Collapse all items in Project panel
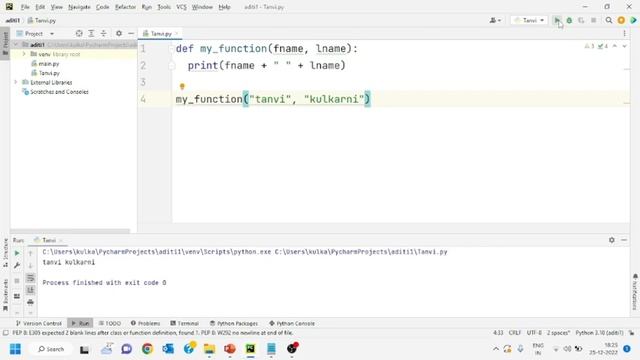Viewport: 640px width, 360px height. (x=103, y=33)
